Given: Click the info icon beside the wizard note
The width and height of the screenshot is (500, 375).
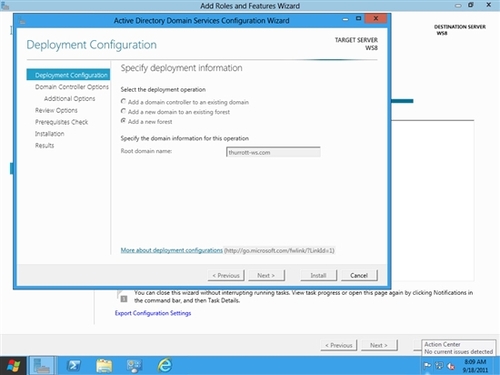Looking at the screenshot, I should (124, 299).
